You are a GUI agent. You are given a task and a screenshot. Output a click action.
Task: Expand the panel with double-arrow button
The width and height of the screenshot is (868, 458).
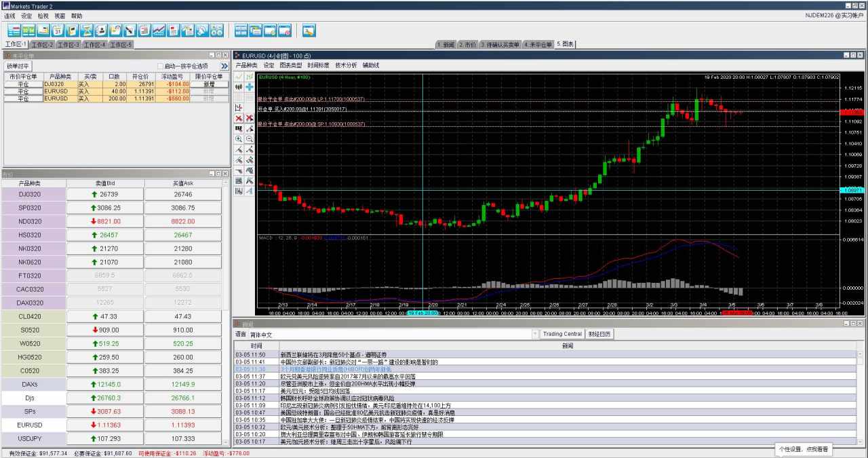click(x=224, y=66)
